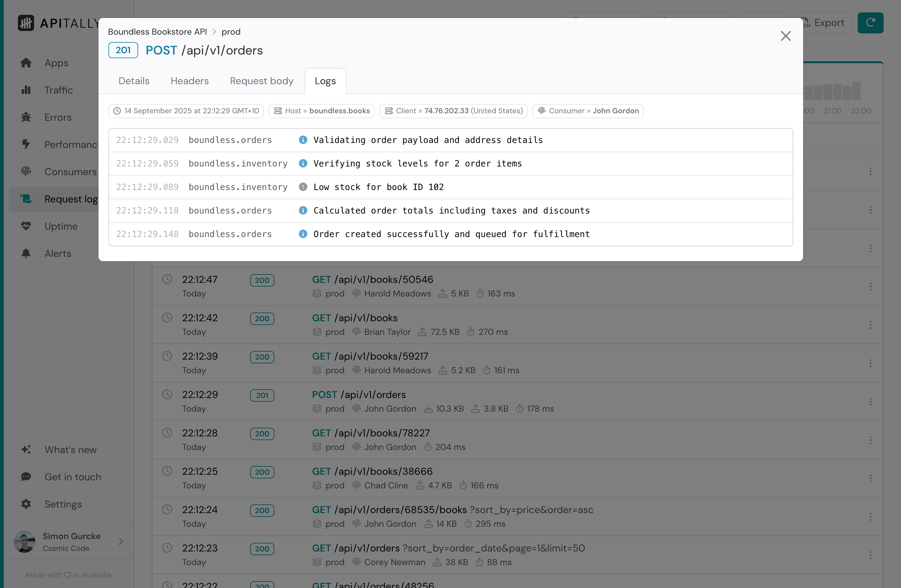Click the 201 status badge in dialog header

[x=123, y=50]
